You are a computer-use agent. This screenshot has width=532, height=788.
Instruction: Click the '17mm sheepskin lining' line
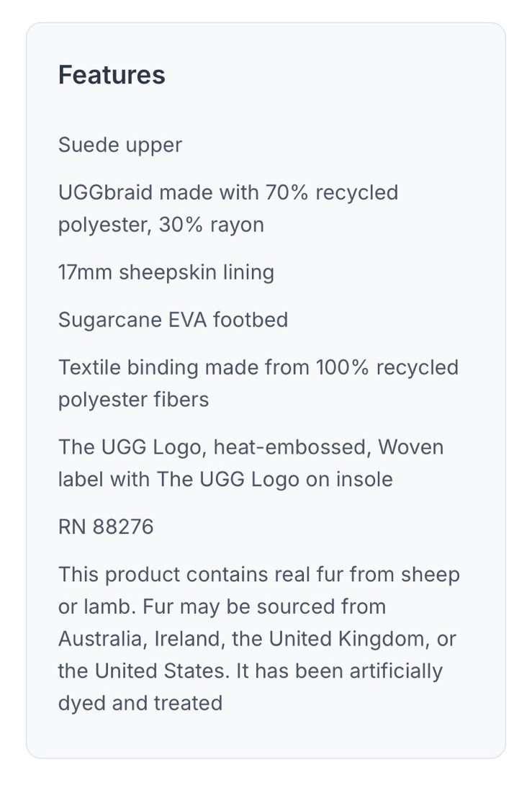coord(166,272)
